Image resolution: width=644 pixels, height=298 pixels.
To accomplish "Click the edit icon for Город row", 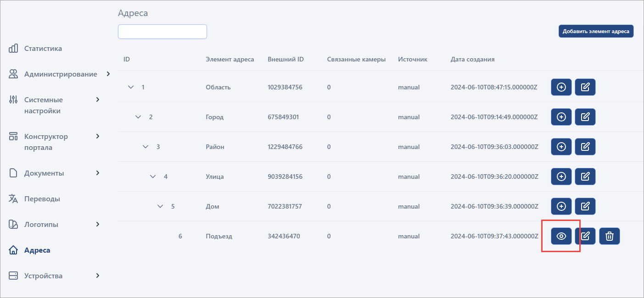I will (x=585, y=117).
